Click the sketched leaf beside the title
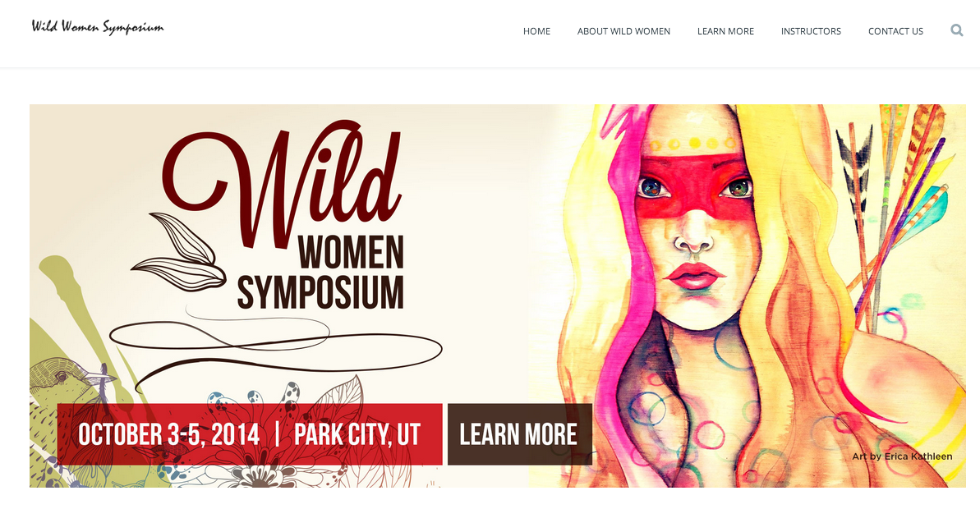The image size is (980, 509). coord(179,253)
